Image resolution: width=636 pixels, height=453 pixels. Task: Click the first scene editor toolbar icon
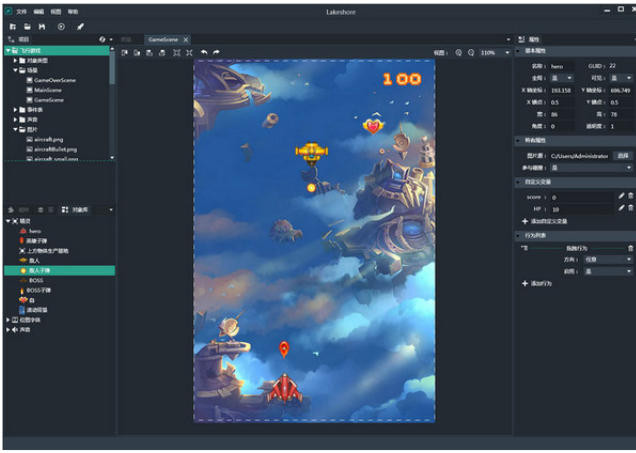click(125, 53)
